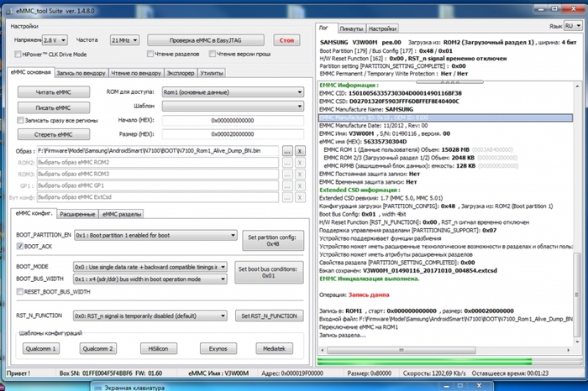Click the red Стоп button
Viewport: 588px width, 391px height.
pyautogui.click(x=286, y=39)
